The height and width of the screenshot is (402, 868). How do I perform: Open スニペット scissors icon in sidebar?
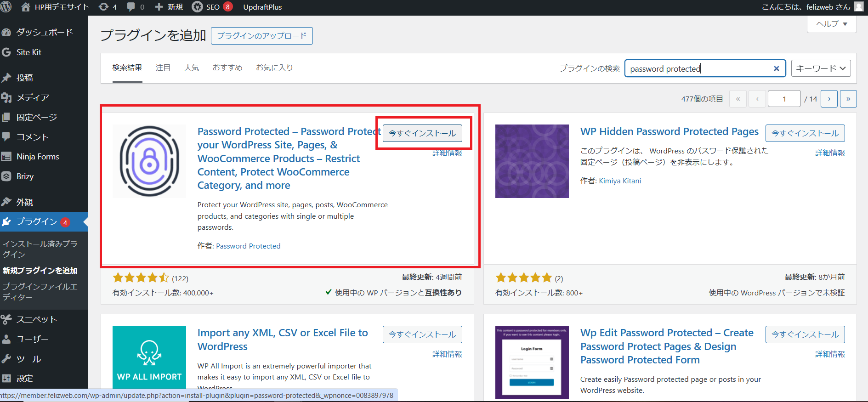(6, 319)
